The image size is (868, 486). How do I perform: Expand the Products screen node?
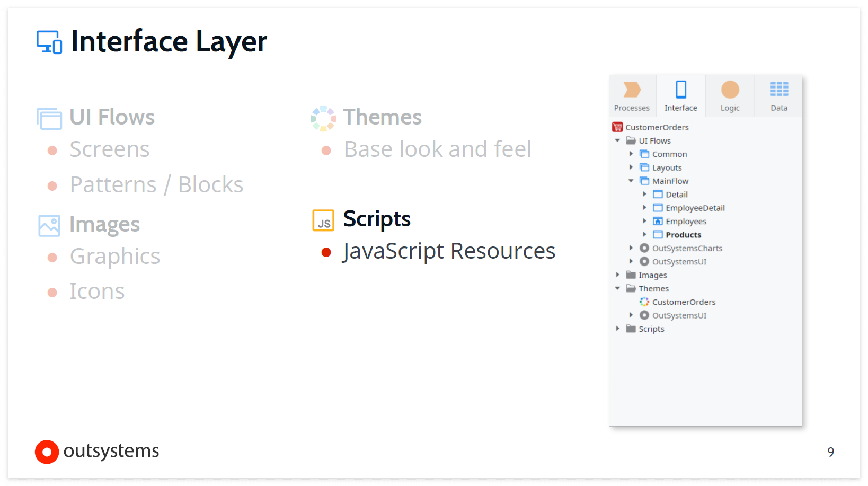[644, 235]
